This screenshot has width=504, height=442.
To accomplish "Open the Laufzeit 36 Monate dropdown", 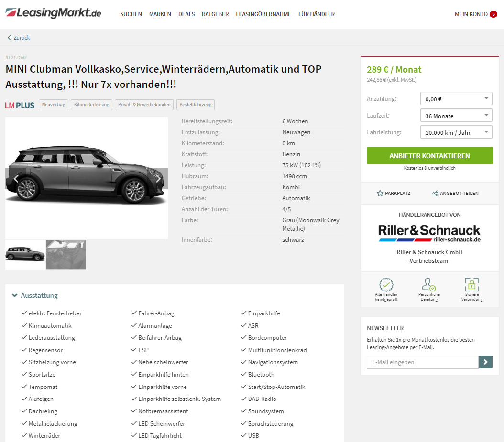I will pyautogui.click(x=456, y=115).
